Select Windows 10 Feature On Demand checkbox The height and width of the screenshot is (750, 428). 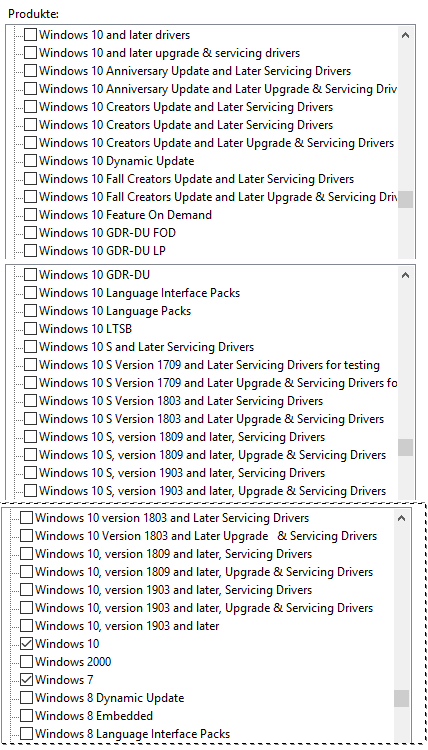(x=30, y=215)
